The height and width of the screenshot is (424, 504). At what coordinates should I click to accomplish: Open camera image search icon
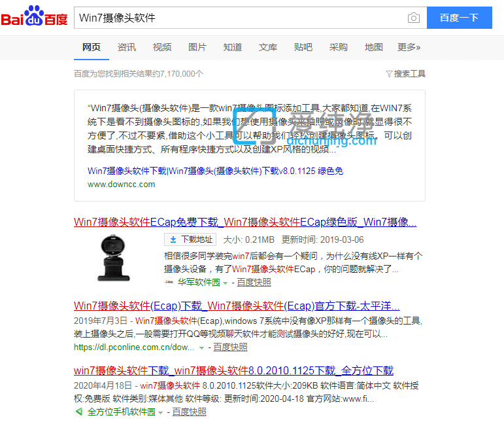(x=413, y=18)
